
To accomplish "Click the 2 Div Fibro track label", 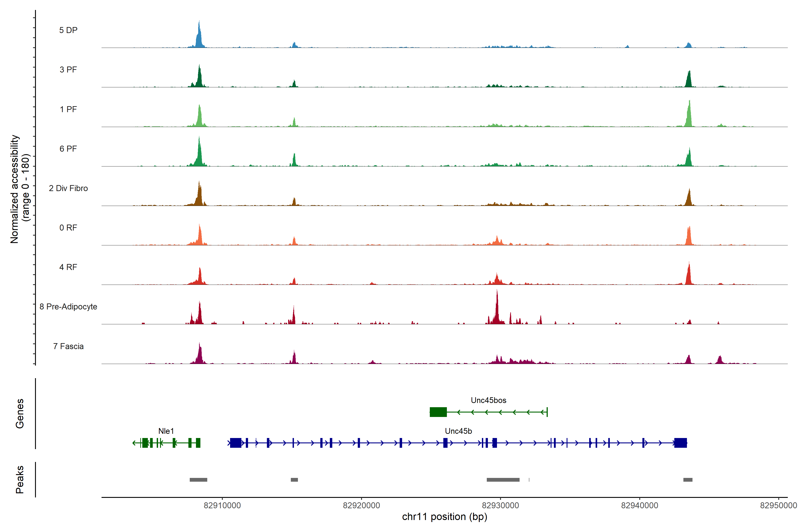I will [x=68, y=188].
